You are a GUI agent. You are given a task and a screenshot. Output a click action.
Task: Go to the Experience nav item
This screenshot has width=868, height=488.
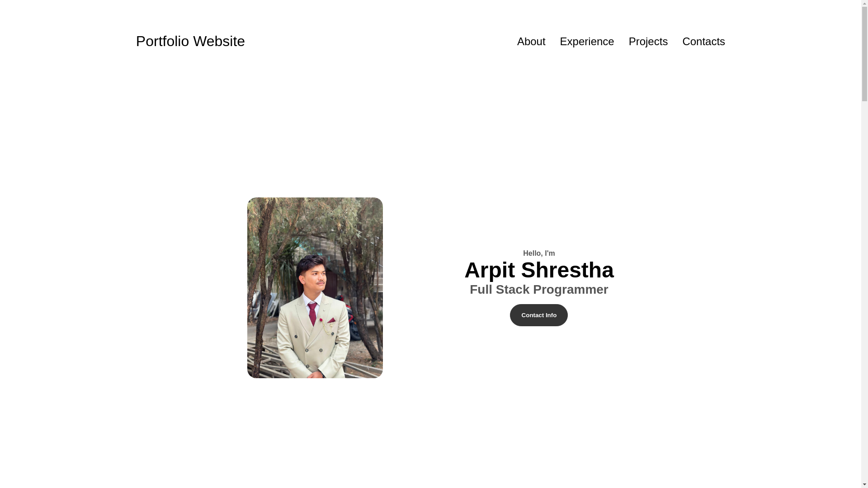(586, 42)
